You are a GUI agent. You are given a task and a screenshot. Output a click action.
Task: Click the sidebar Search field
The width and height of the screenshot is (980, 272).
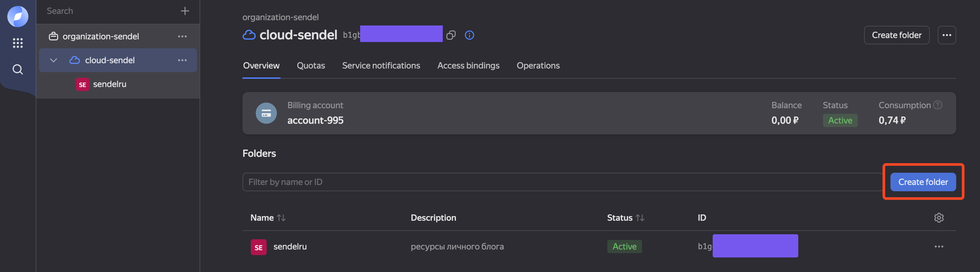click(110, 11)
